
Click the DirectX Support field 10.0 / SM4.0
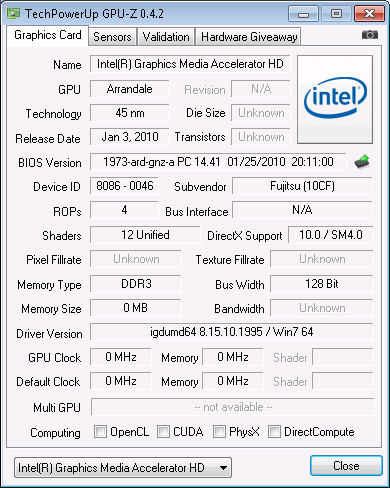tap(331, 235)
